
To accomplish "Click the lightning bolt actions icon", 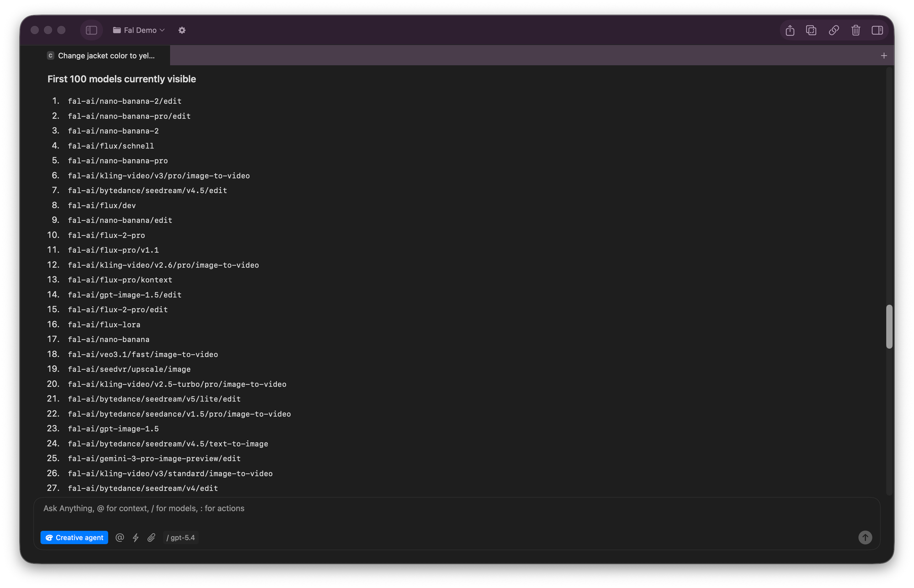I will pos(136,538).
